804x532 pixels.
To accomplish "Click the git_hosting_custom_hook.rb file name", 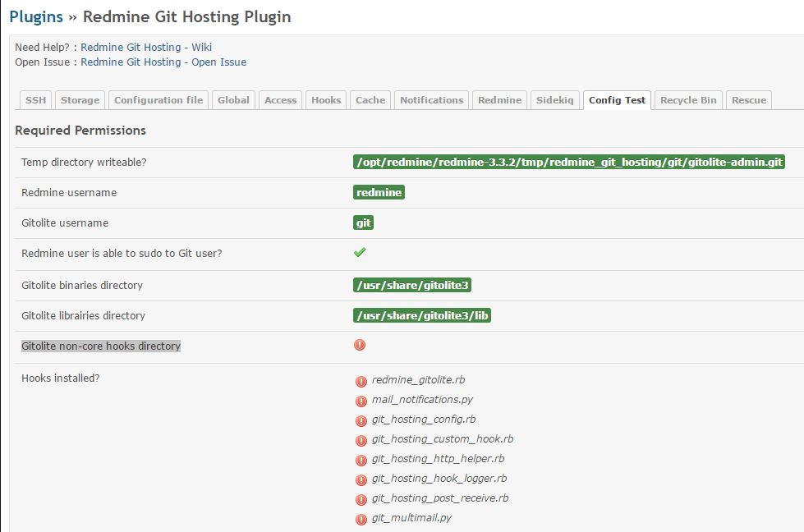I will pos(443,438).
